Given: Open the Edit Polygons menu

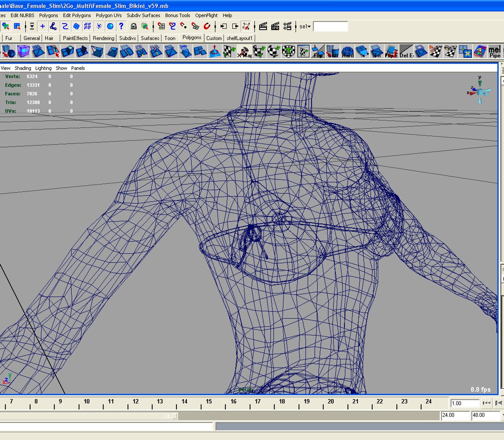Looking at the screenshot, I should [77, 15].
